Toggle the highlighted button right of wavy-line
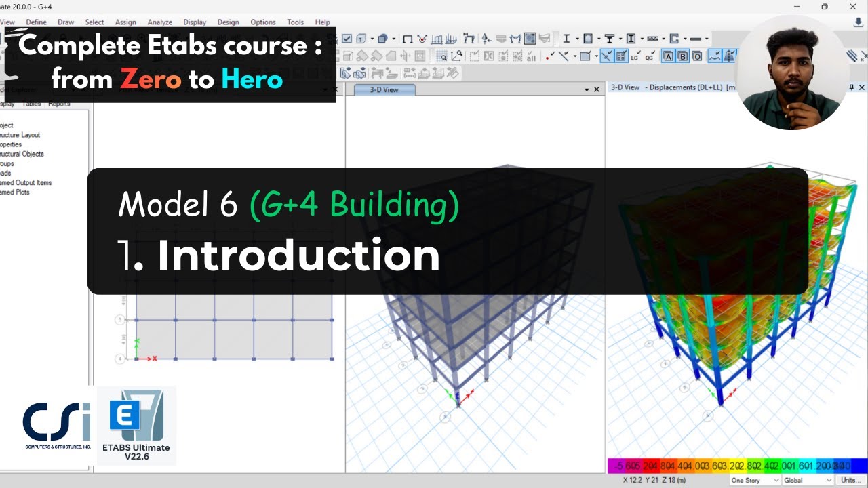Screen dimensions: 868x488 (x=730, y=56)
